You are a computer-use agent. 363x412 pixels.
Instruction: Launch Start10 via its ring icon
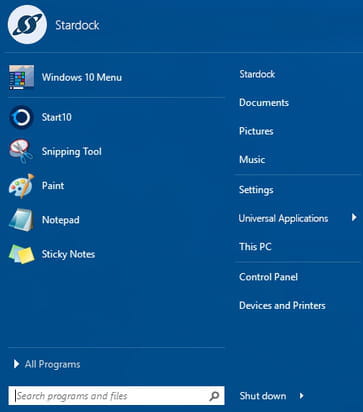pos(21,117)
